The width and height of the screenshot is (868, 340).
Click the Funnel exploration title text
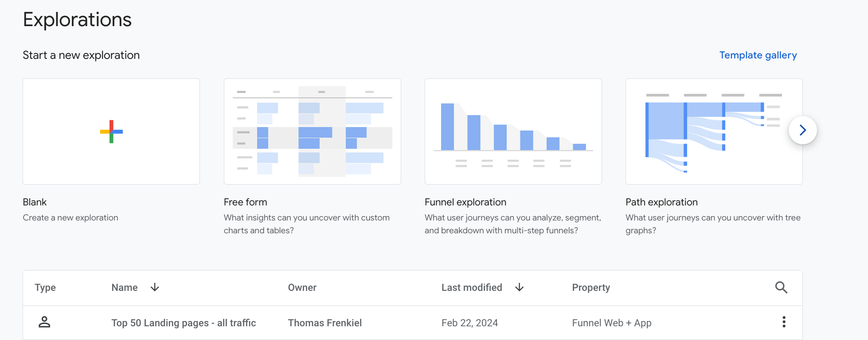pos(465,202)
